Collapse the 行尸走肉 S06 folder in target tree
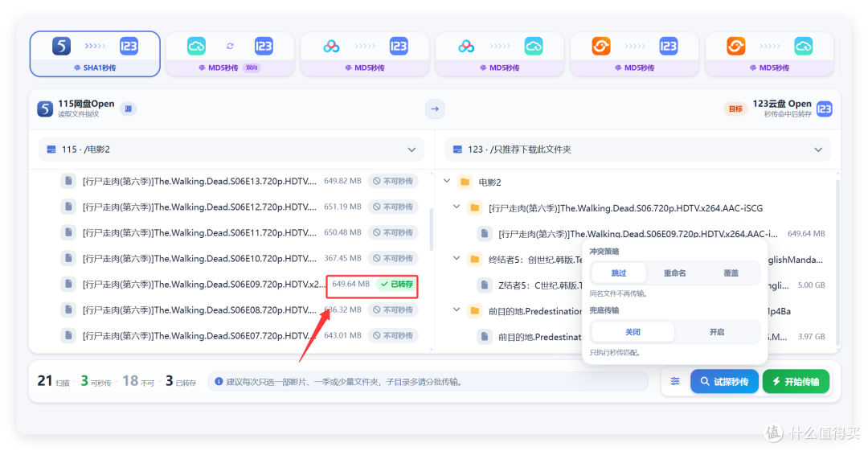Screen dimensions: 868x451 coord(457,207)
